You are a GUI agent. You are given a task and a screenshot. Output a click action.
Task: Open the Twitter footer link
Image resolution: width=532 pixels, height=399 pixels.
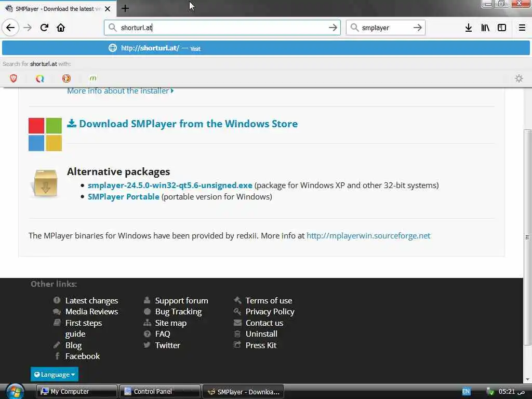point(168,345)
